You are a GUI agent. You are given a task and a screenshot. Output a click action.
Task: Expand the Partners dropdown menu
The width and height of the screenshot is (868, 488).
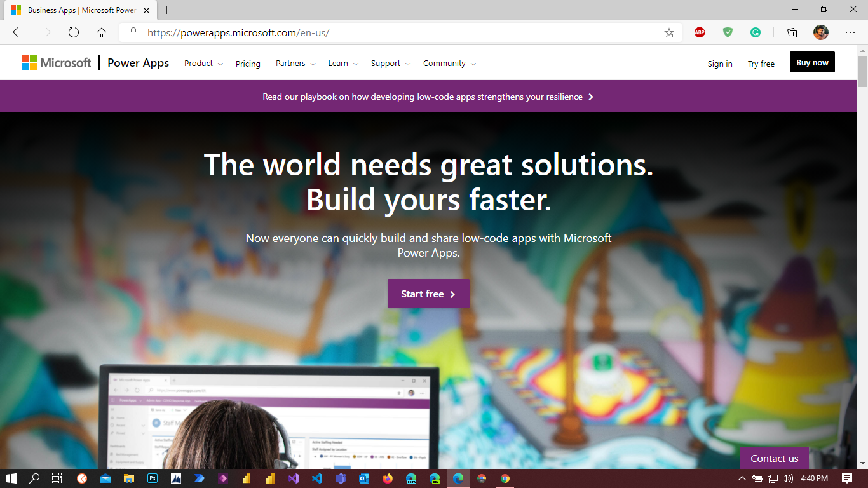(x=295, y=64)
